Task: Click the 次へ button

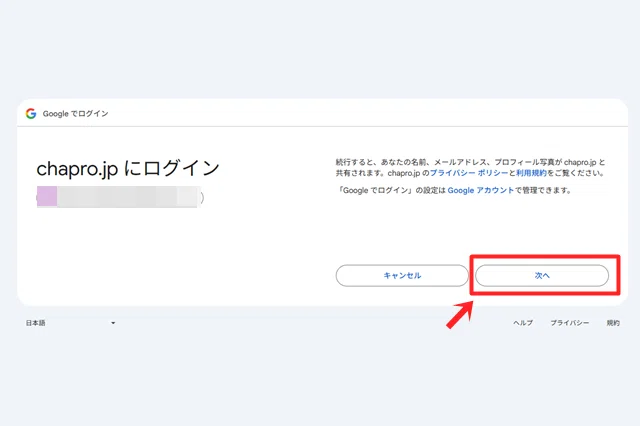Action: 542,275
